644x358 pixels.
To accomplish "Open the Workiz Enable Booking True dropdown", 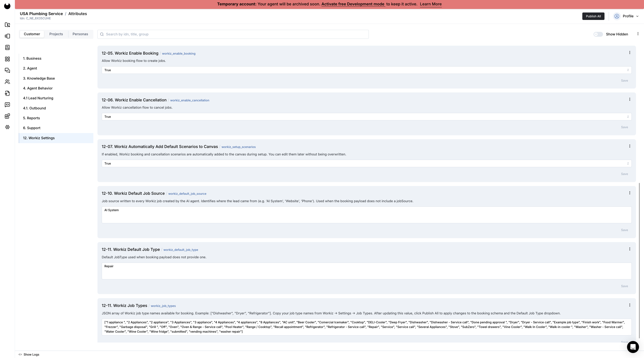I will coord(367,70).
